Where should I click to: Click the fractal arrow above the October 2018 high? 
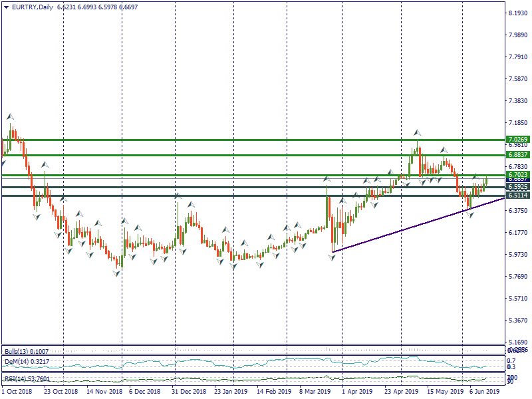[x=10, y=116]
